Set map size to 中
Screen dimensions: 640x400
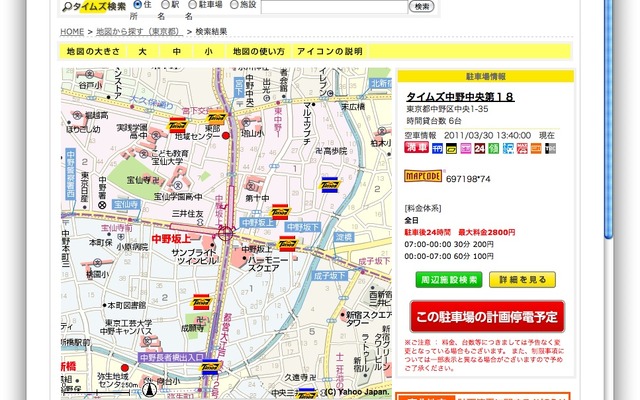(x=176, y=51)
